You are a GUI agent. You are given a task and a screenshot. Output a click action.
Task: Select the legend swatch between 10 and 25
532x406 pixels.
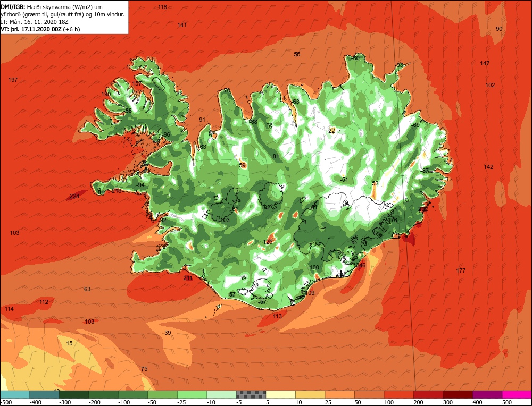coord(310,394)
